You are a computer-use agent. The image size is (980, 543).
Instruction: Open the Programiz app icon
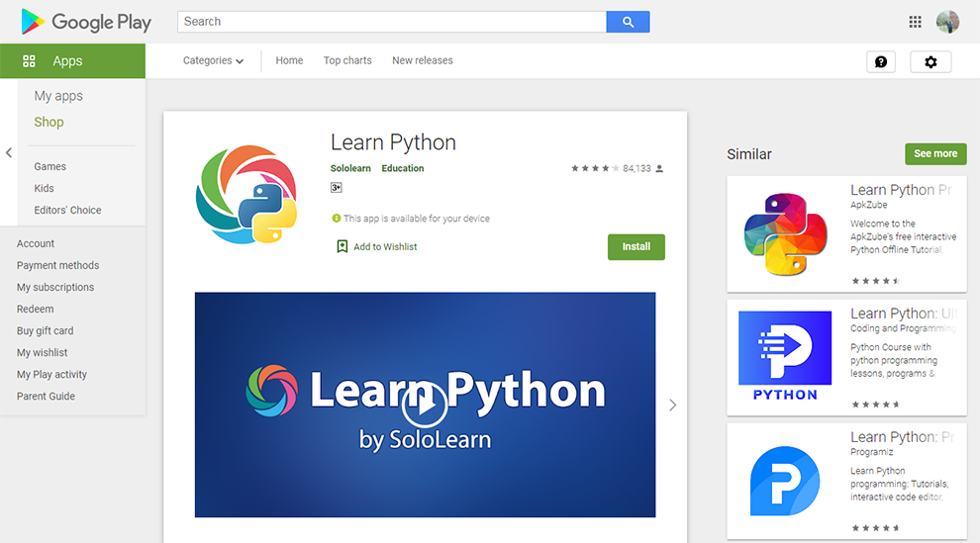tap(785, 482)
